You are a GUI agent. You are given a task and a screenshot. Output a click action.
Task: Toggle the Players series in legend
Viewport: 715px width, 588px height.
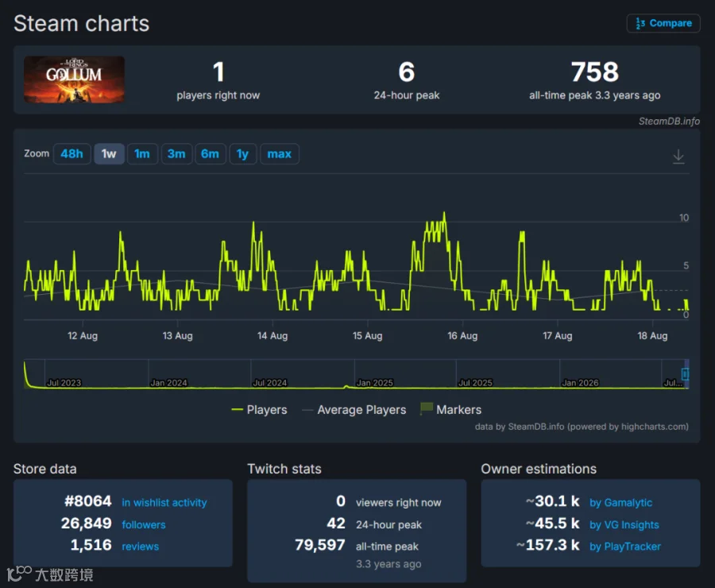tap(260, 410)
